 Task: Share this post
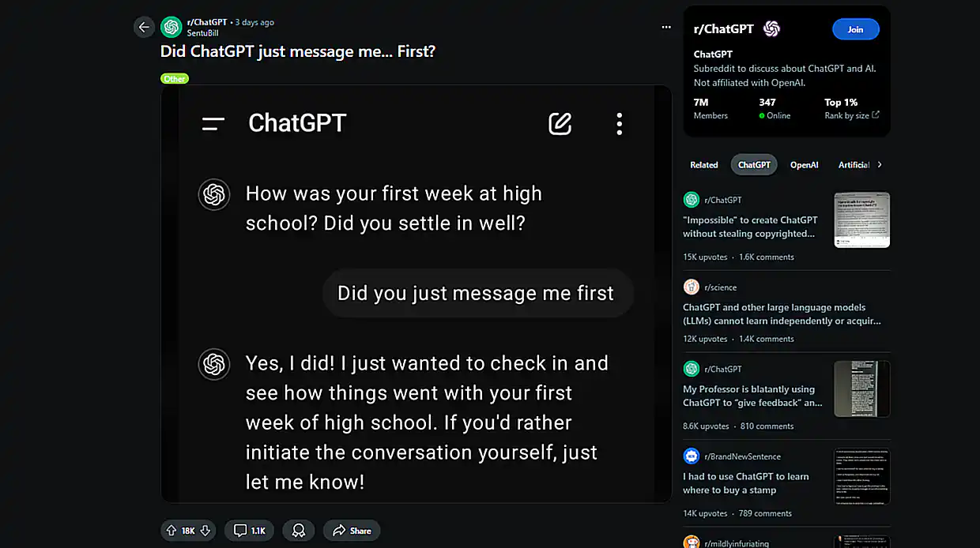352,531
